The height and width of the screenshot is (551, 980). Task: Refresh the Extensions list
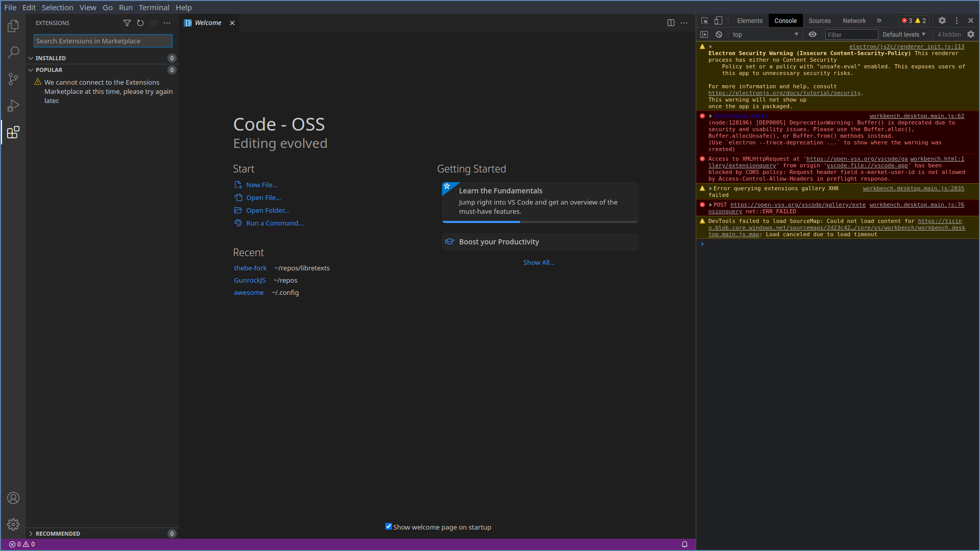[140, 23]
